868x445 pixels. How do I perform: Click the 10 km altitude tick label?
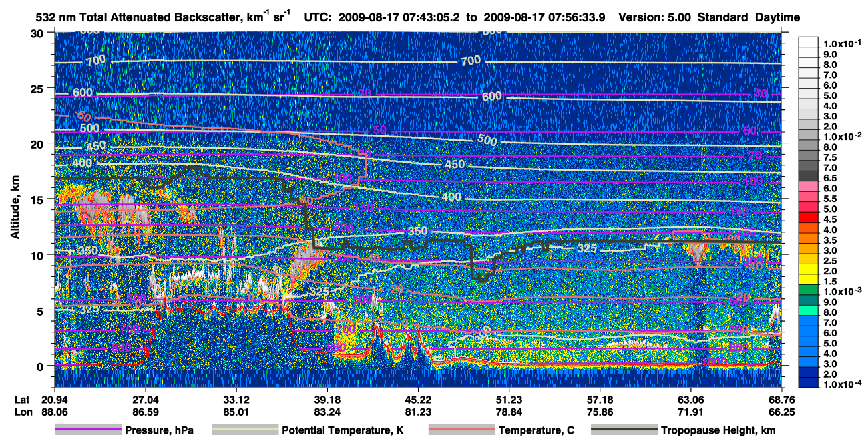39,255
